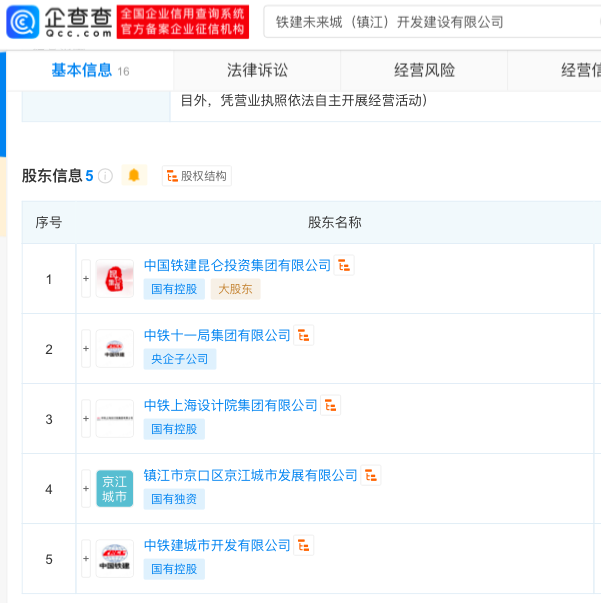
Task: Open the 股权结构 button
Action: [x=197, y=176]
